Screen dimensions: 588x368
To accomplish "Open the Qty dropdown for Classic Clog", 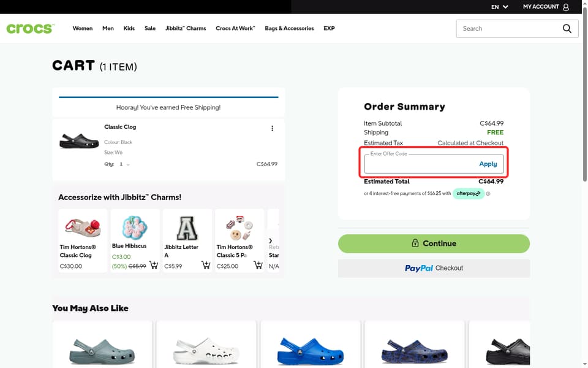I will pos(124,164).
